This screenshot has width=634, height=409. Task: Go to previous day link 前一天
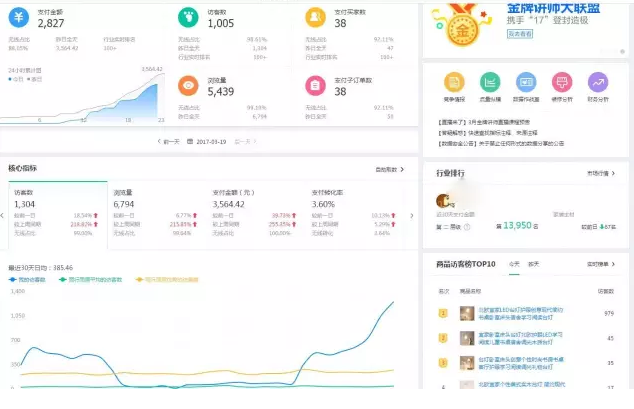click(x=171, y=141)
